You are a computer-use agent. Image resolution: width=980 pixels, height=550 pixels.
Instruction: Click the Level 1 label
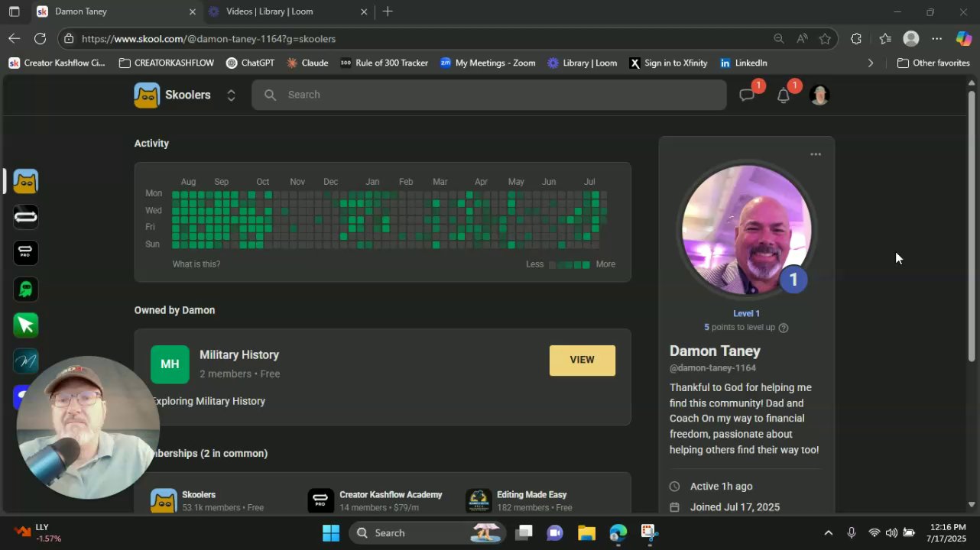coord(746,313)
